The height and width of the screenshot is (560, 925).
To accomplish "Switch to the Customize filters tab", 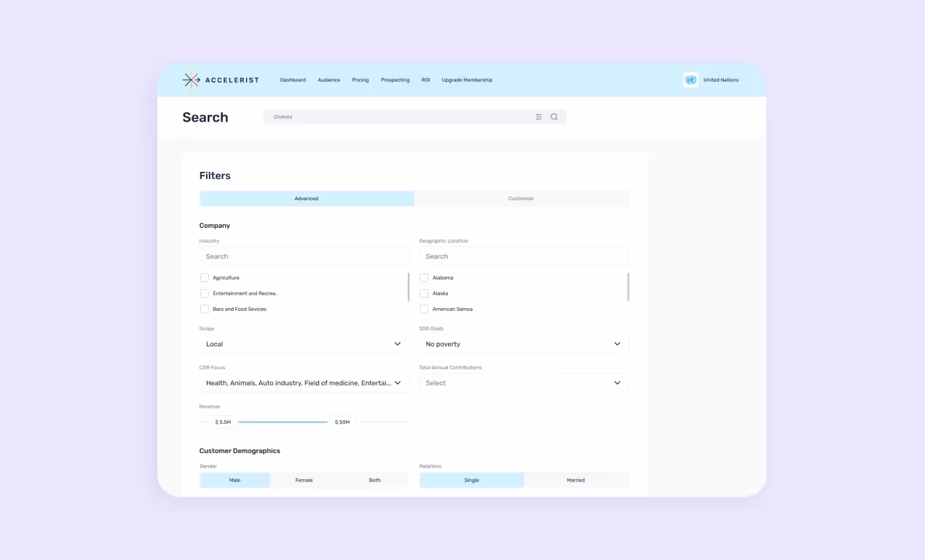I will (x=521, y=198).
